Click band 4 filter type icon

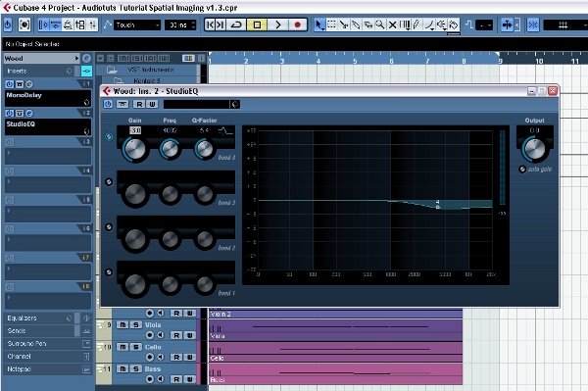coord(225,130)
